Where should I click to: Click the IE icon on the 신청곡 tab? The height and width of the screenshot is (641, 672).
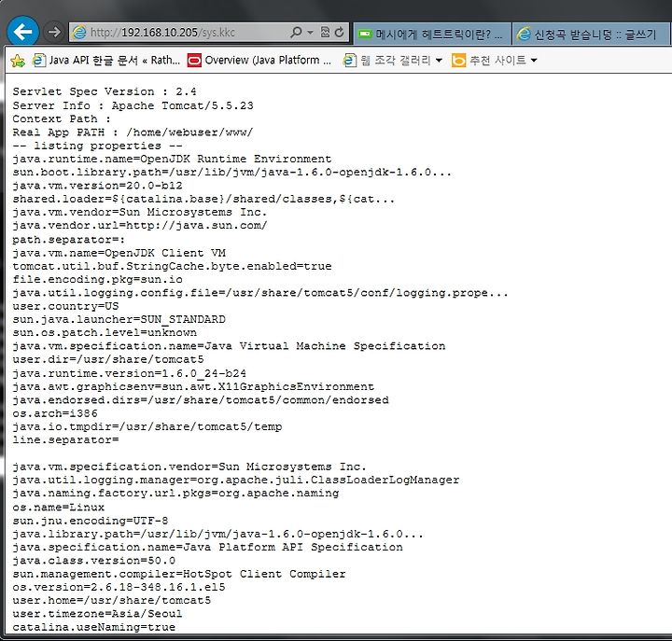coord(524,34)
